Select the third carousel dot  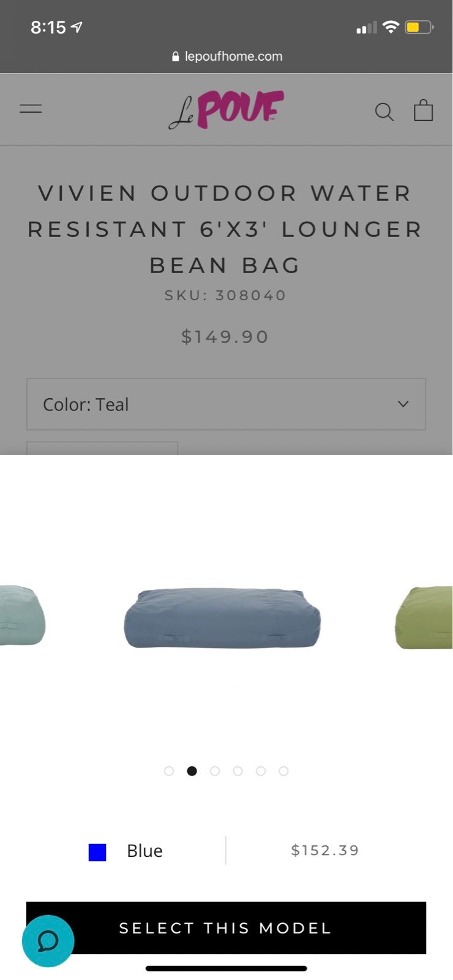pyautogui.click(x=215, y=771)
